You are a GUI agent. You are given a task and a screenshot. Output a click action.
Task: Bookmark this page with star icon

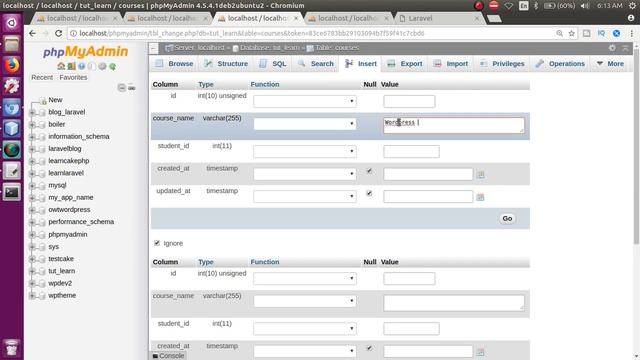[571, 33]
